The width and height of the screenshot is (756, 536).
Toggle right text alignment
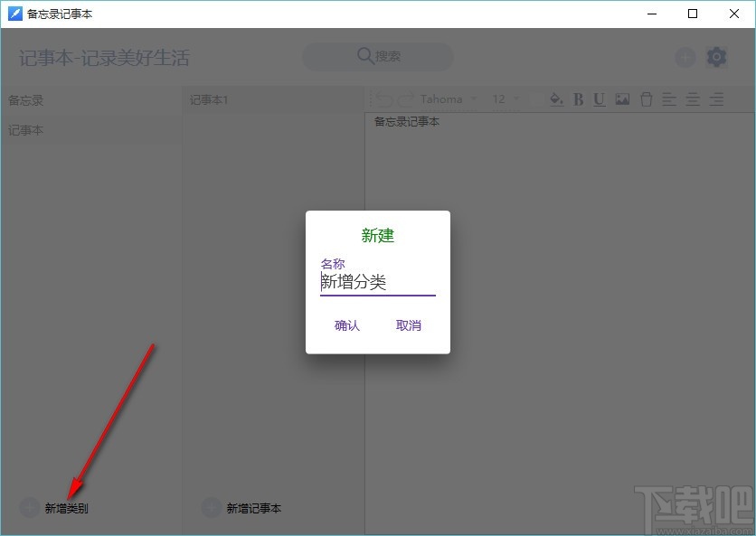click(x=714, y=99)
